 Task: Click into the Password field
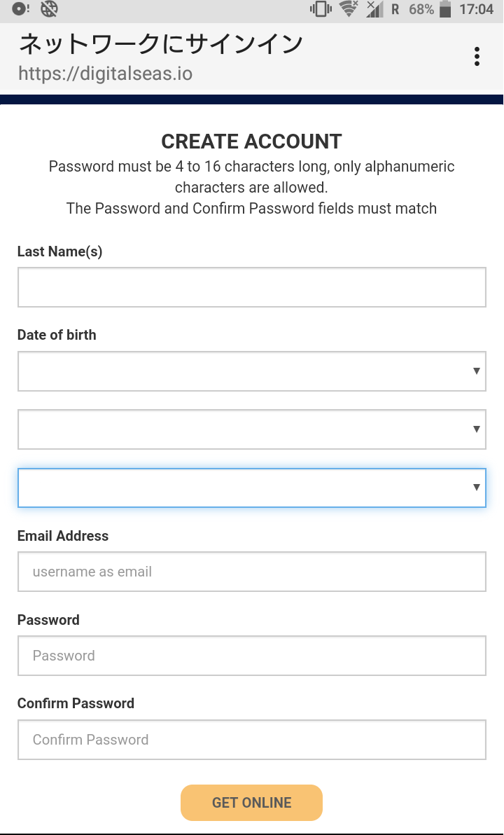coord(252,656)
